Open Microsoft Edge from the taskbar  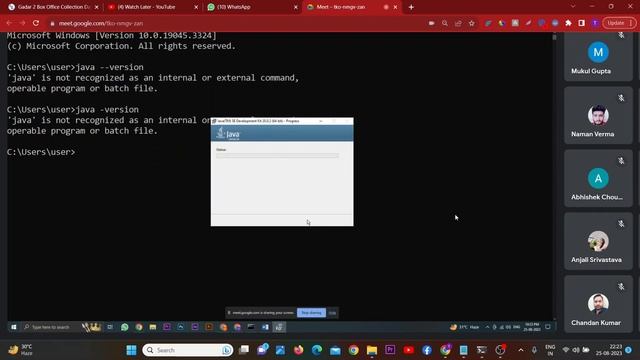pyautogui.click(x=317, y=350)
